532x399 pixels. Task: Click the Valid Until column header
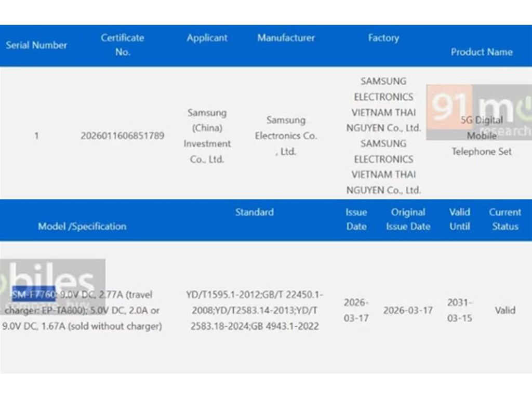(x=459, y=219)
